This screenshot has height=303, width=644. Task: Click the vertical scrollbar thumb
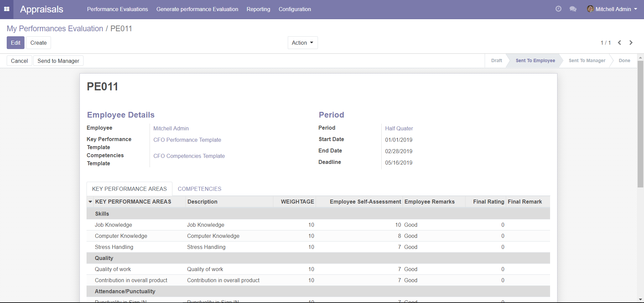click(x=640, y=124)
